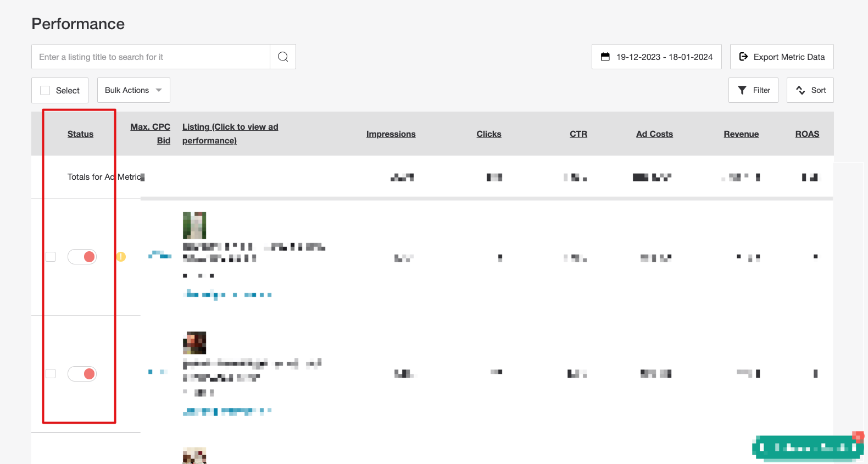Image resolution: width=868 pixels, height=464 pixels.
Task: Open the date range picker 19-12-2023 - 18-01-2024
Action: [656, 57]
